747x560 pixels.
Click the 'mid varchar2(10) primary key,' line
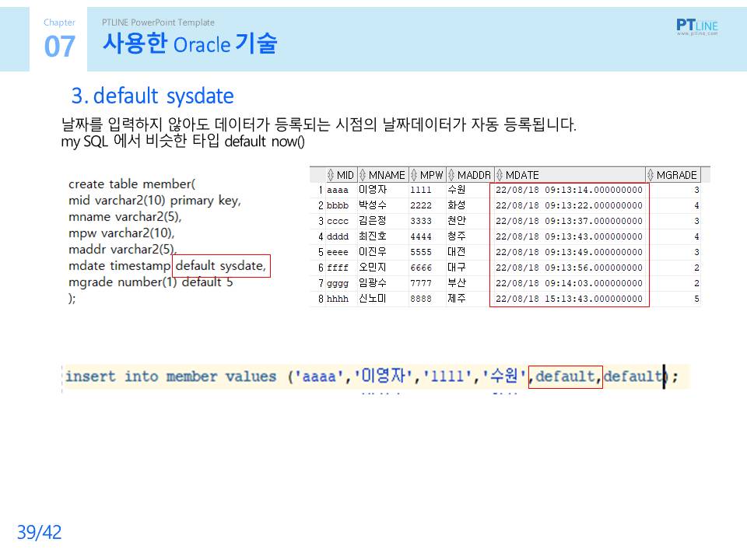pos(155,201)
